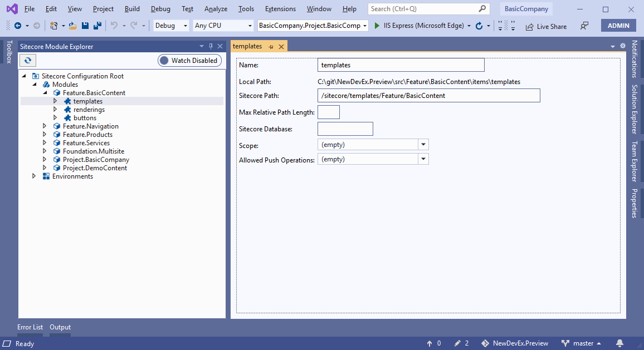The image size is (644, 350).
Task: Click the Name input field
Action: [401, 65]
